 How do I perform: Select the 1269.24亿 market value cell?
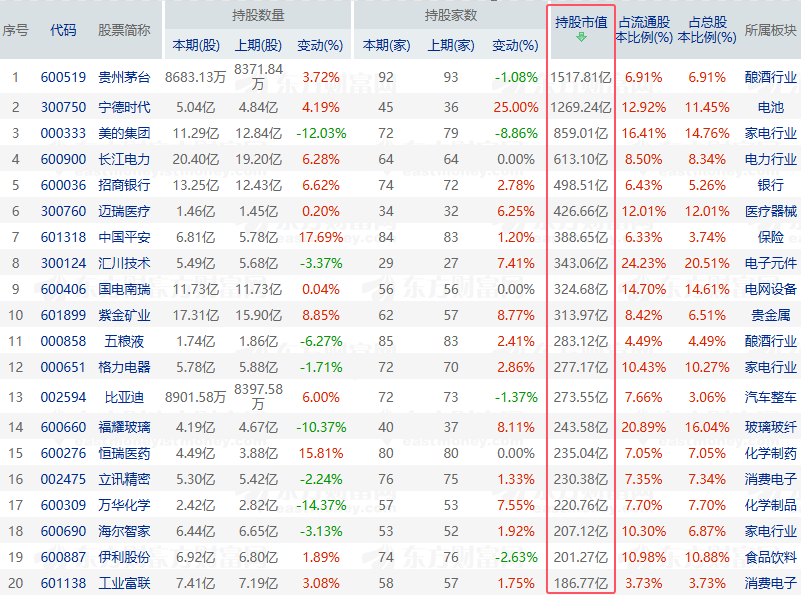(581, 108)
